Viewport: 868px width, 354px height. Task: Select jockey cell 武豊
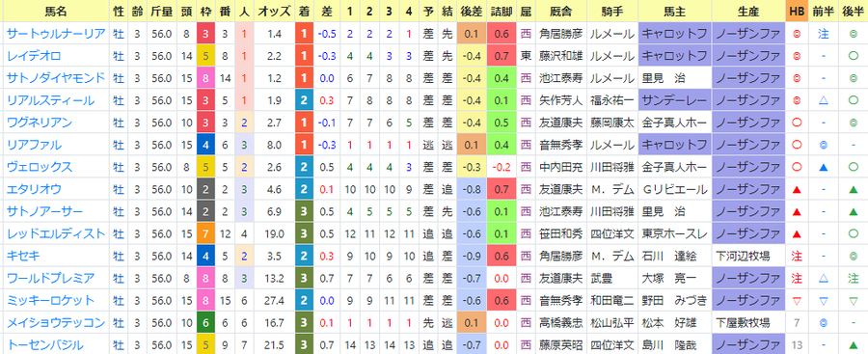(611, 278)
